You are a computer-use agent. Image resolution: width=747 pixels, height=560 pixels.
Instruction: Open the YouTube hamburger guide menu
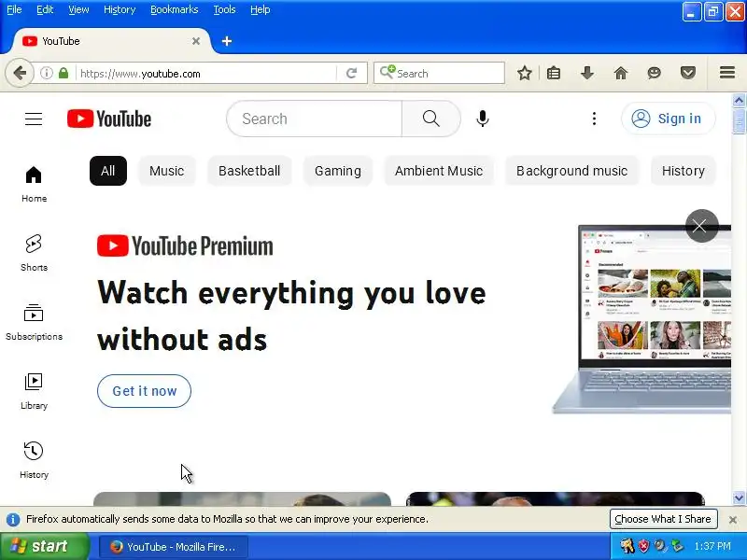[34, 119]
